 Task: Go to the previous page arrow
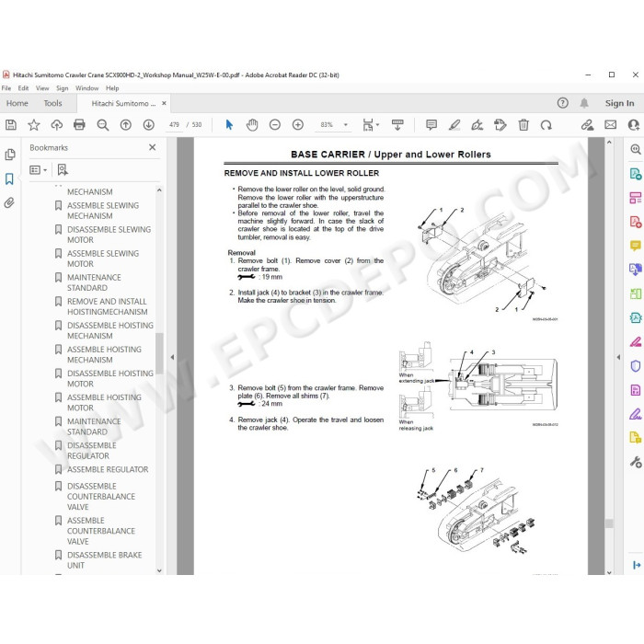[x=126, y=125]
